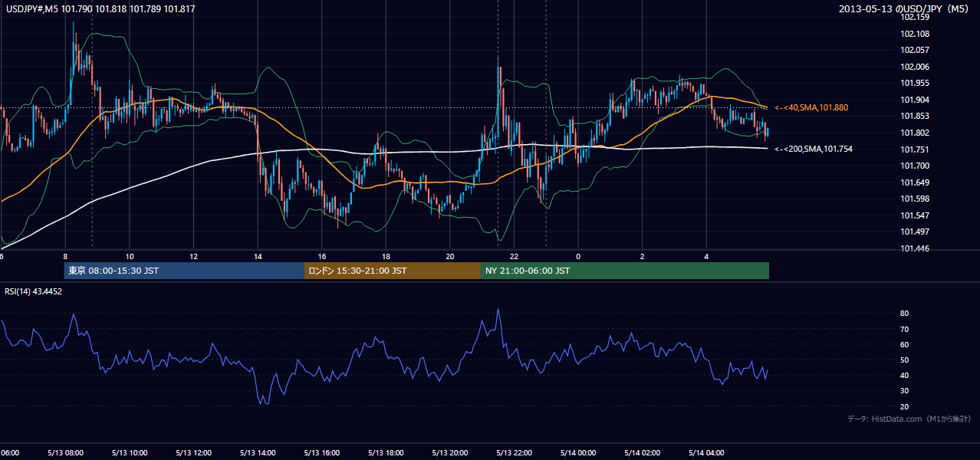Screen dimensions: 980x460
Task: Click the RSI 20 level label
Action: pyautogui.click(x=904, y=406)
